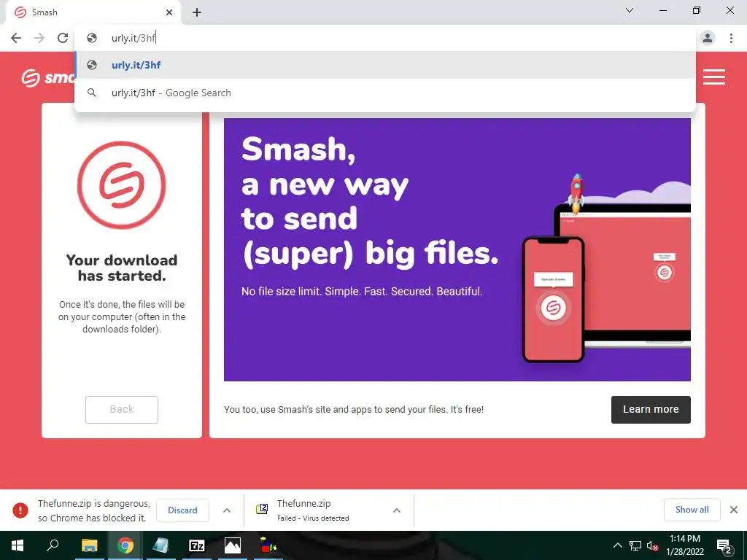Click the browser forward arrow
Viewport: 747px width, 560px height.
pyautogui.click(x=39, y=38)
